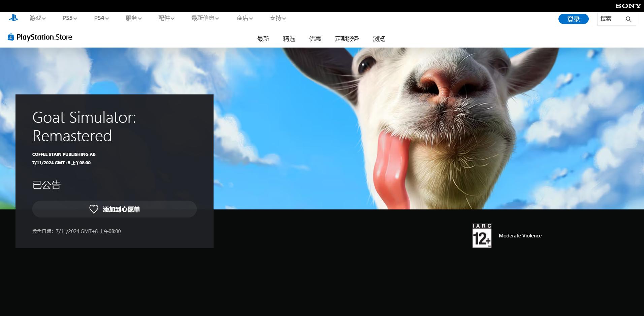Click the PlayStation Store bag logo
Screen dimensions: 644x316
pos(11,37)
